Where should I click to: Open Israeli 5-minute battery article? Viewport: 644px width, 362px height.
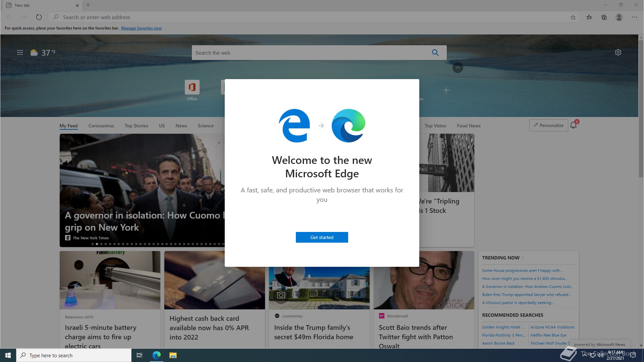click(x=110, y=300)
